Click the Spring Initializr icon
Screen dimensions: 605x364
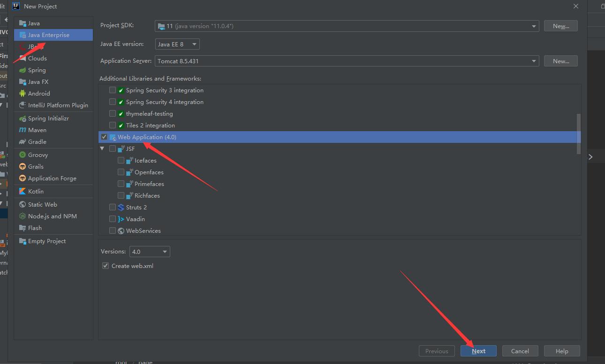click(23, 119)
